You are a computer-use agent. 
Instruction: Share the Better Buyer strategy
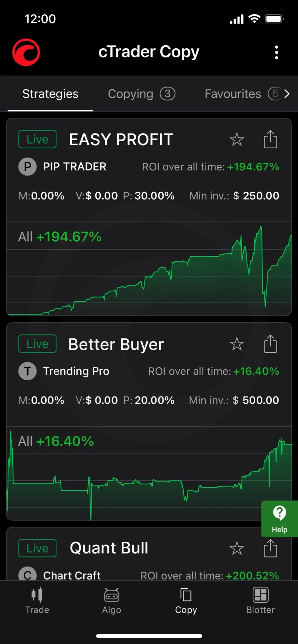[270, 344]
